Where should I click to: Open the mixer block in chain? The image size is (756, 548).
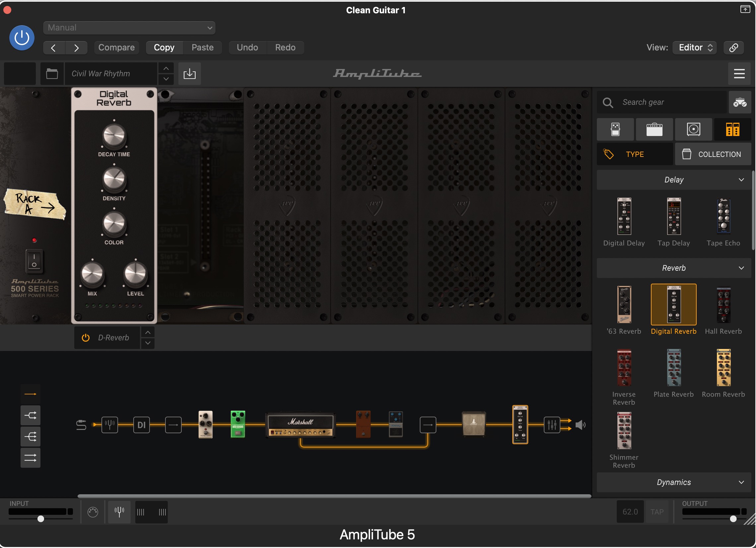pyautogui.click(x=552, y=425)
